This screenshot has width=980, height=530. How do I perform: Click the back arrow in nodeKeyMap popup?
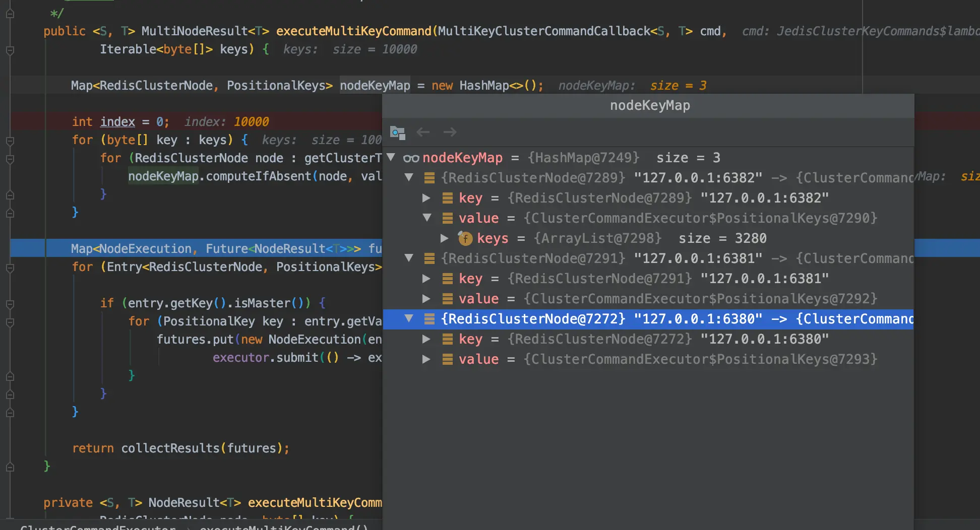(x=423, y=132)
